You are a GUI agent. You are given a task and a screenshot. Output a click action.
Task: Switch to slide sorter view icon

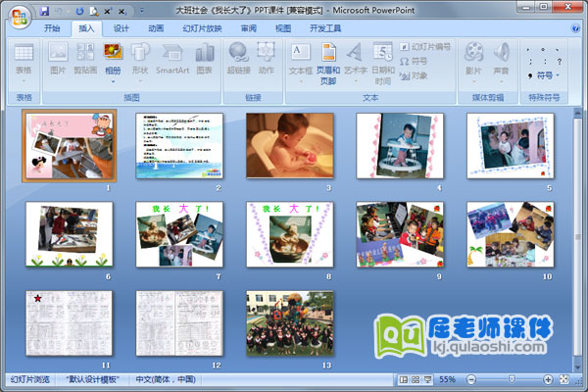(416, 379)
